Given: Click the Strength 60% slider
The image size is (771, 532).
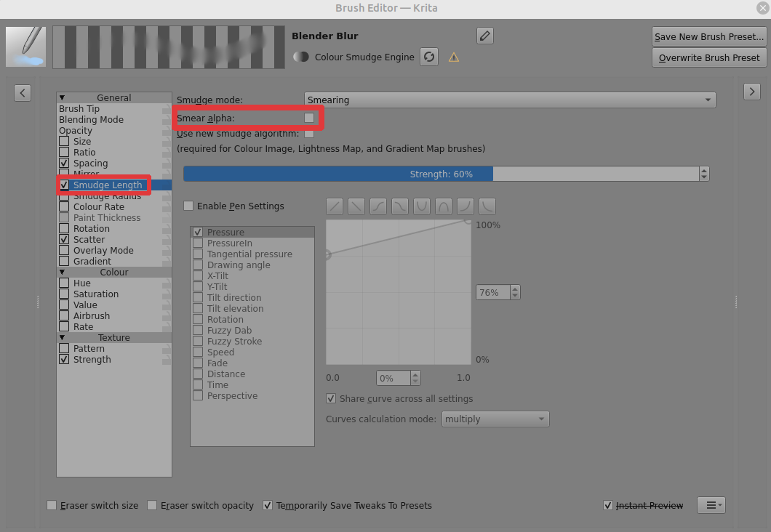Looking at the screenshot, I should point(441,174).
